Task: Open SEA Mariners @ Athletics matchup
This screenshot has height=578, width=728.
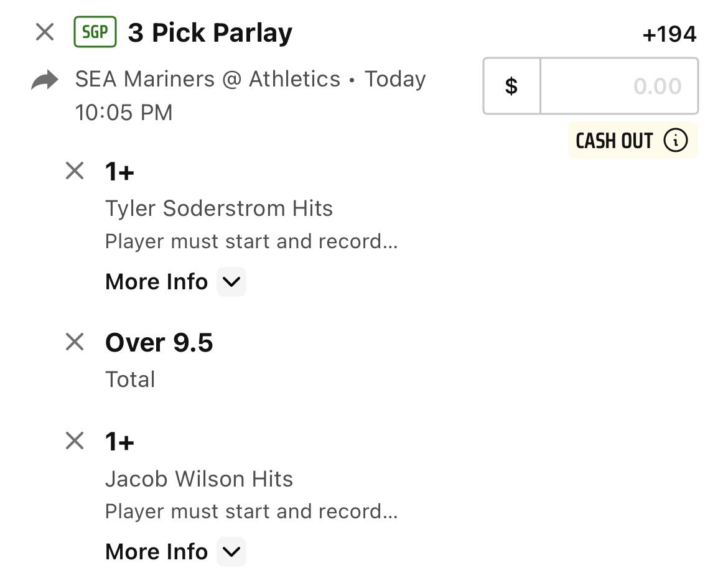Action: pos(208,79)
